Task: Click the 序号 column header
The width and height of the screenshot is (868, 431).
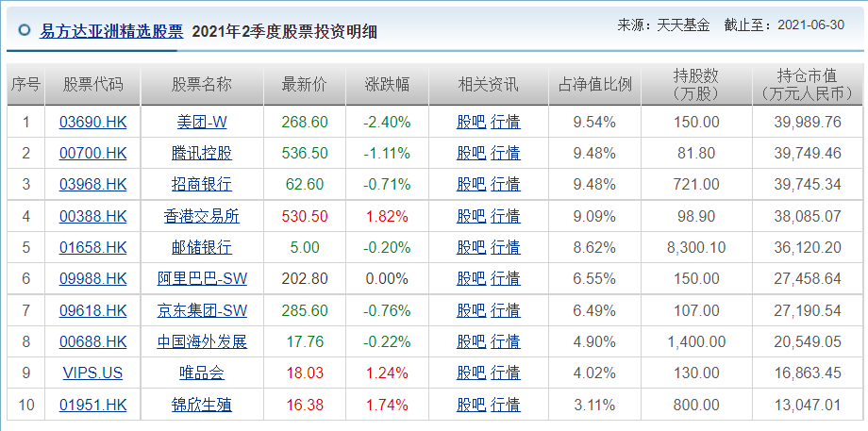Action: pyautogui.click(x=25, y=85)
